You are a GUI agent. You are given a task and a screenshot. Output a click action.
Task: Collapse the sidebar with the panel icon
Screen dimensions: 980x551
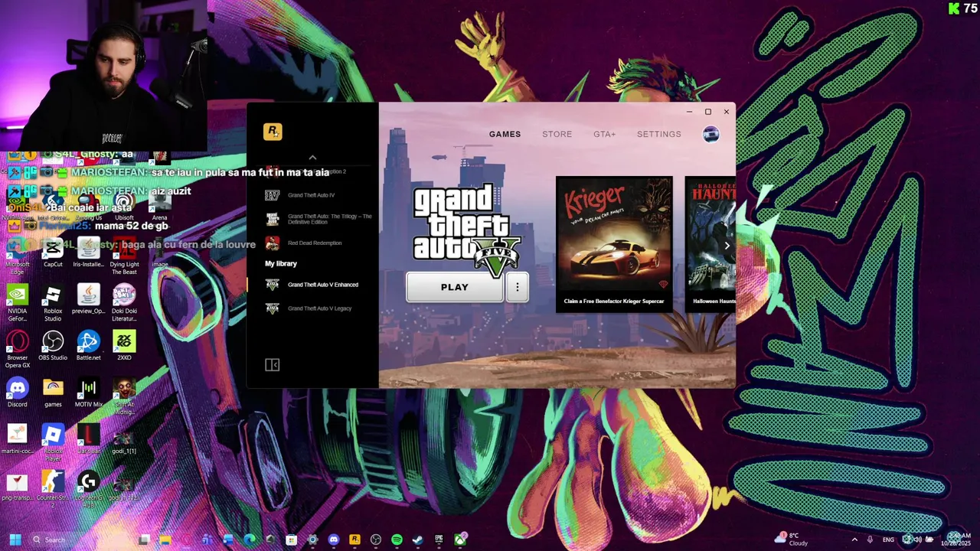[272, 365]
